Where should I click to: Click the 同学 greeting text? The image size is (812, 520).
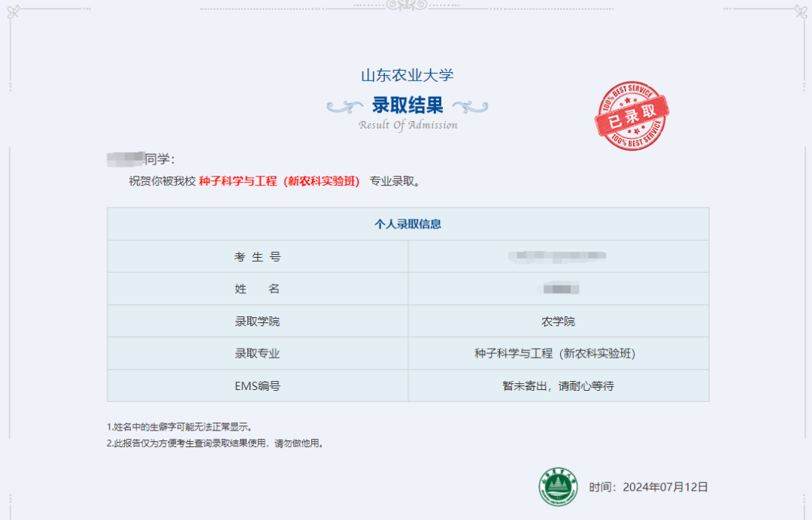tap(159, 159)
